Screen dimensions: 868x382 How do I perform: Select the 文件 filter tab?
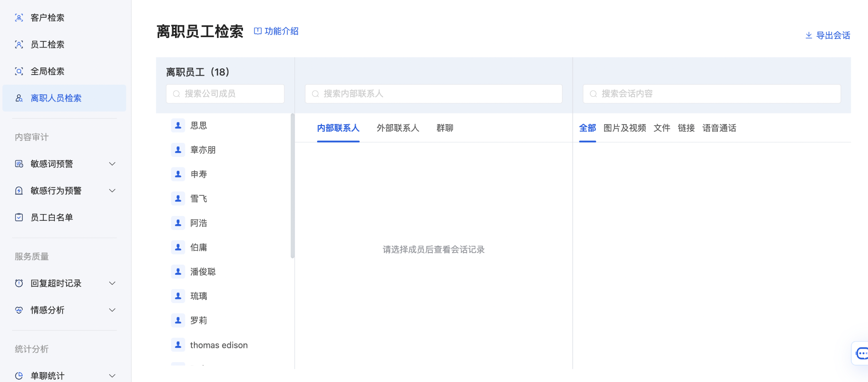click(x=662, y=128)
